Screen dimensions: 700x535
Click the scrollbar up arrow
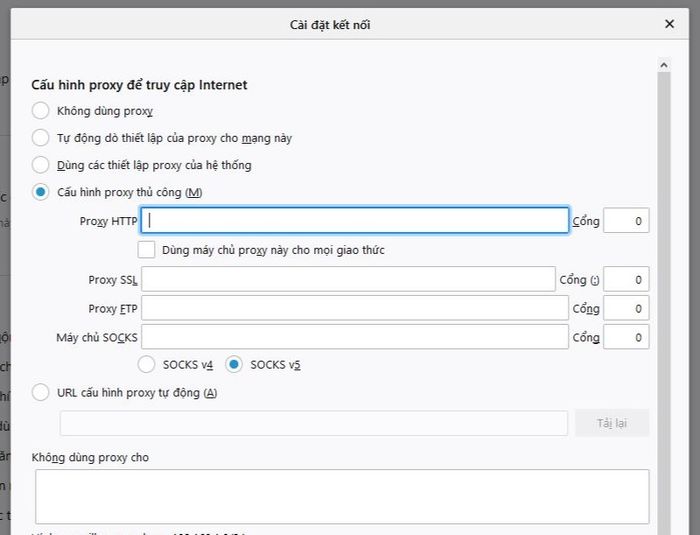664,66
